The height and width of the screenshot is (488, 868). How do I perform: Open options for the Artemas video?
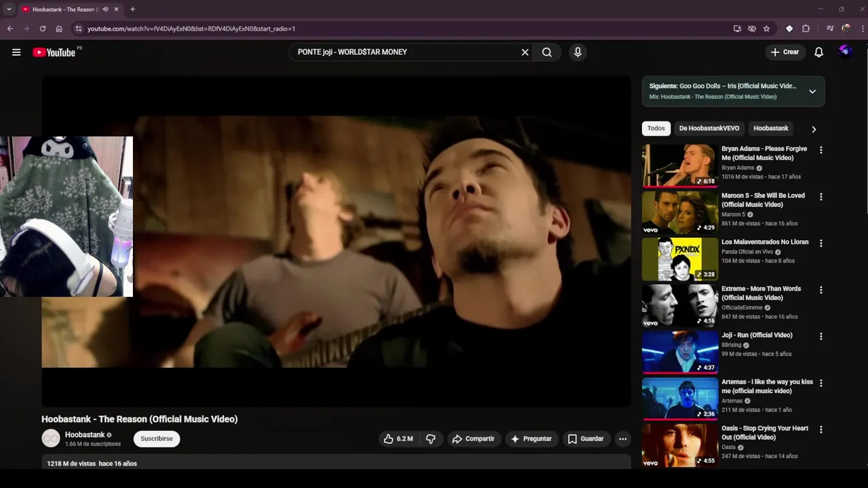(821, 383)
